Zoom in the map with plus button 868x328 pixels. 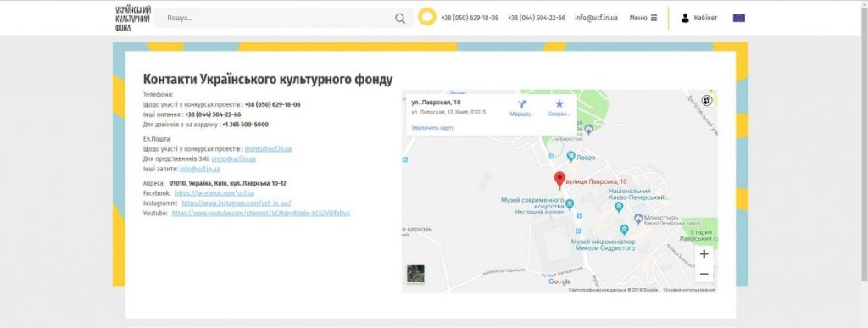pos(704,254)
